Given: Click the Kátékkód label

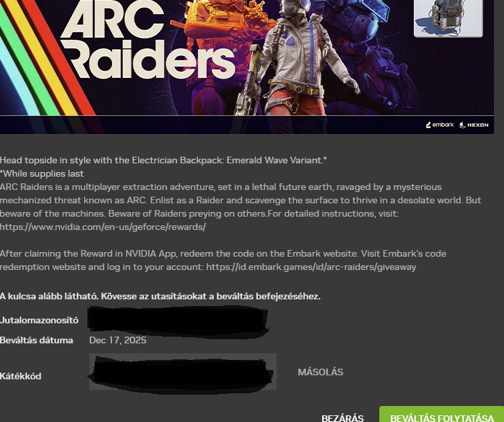Looking at the screenshot, I should pyautogui.click(x=21, y=376).
